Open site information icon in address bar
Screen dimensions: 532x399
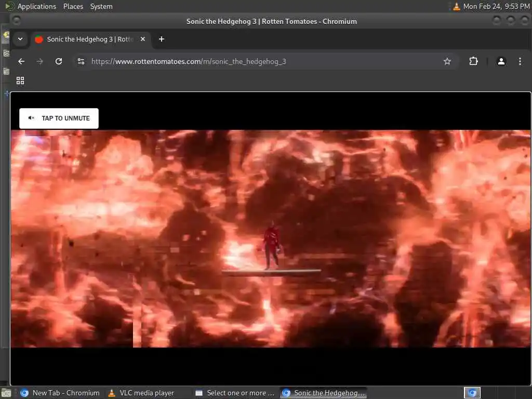point(81,61)
